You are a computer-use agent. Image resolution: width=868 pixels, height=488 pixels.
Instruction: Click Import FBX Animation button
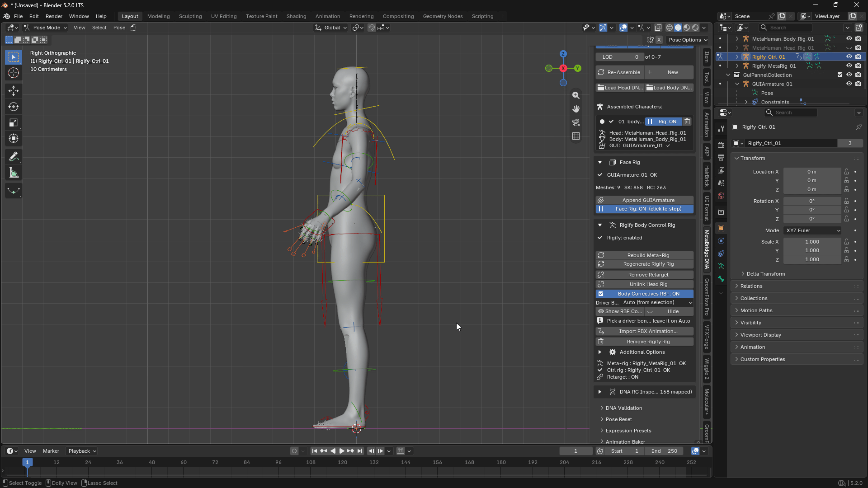coord(644,332)
